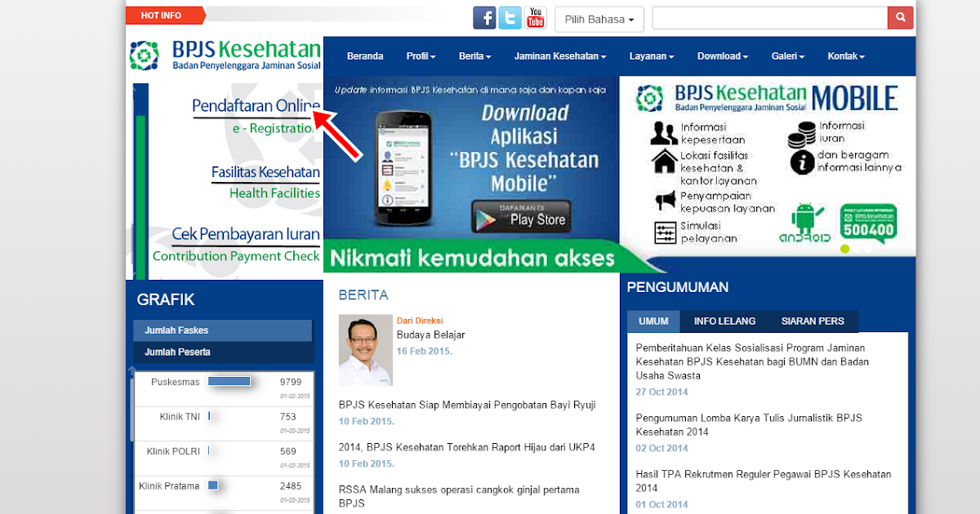Click the Informasi kepesertaan people icon
Viewport: 980px width, 514px height.
664,133
